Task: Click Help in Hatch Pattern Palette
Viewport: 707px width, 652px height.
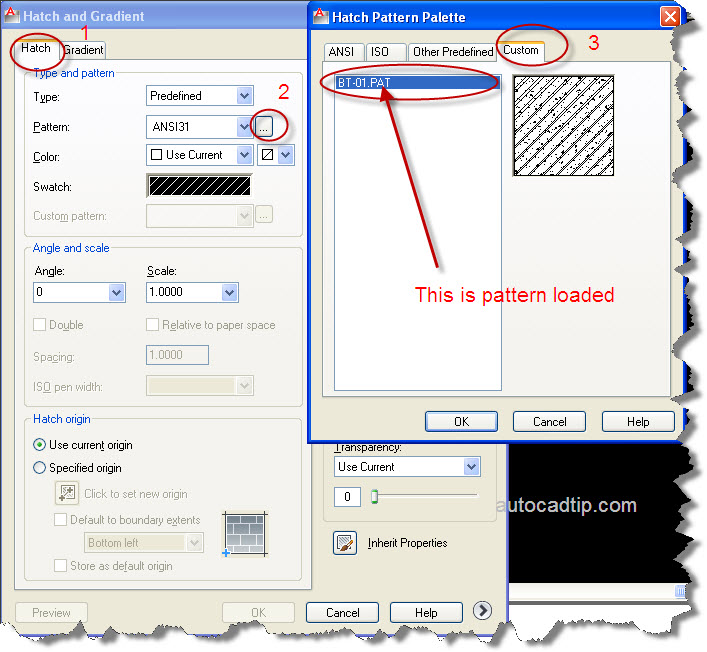Action: coord(638,422)
